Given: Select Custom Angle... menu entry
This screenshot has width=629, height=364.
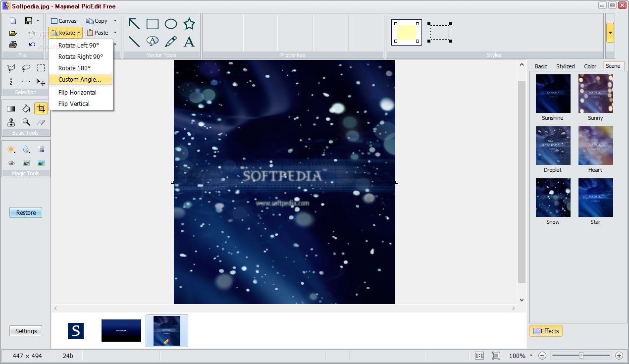Looking at the screenshot, I should pyautogui.click(x=81, y=79).
